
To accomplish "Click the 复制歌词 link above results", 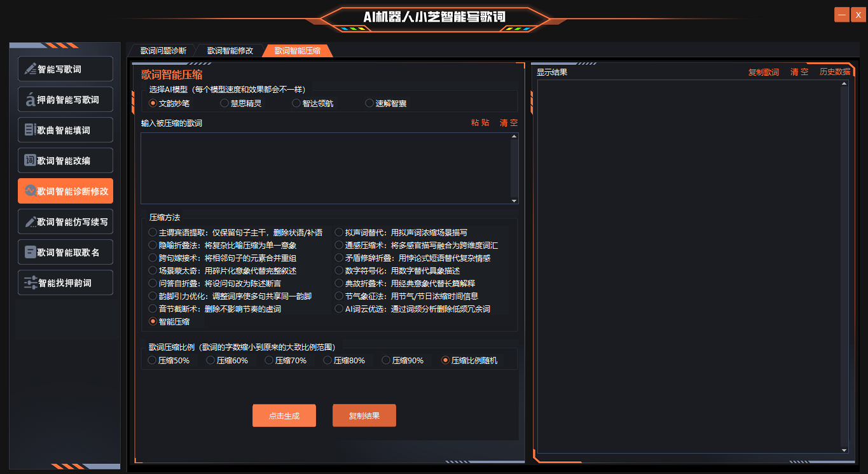I will [x=763, y=72].
